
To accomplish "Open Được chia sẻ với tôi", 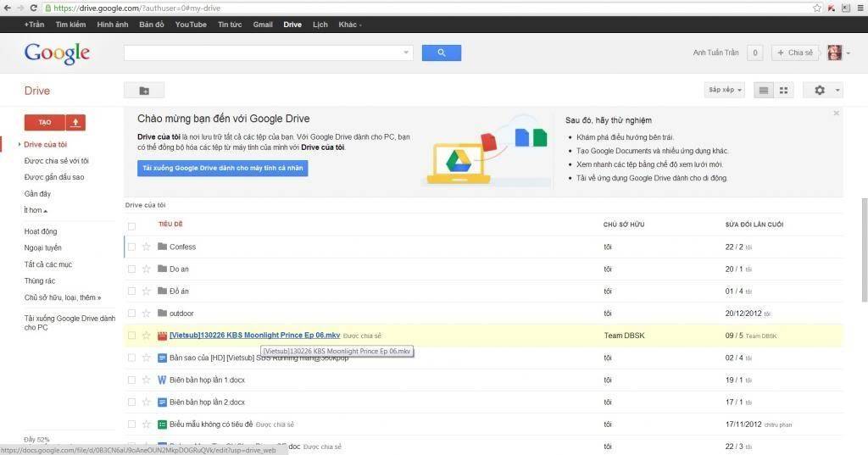I will point(57,161).
